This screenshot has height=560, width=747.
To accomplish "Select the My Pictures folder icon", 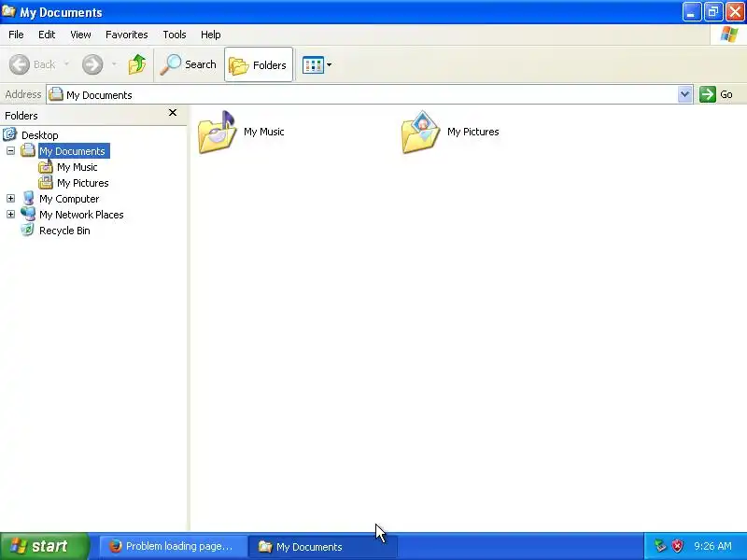I will point(421,132).
